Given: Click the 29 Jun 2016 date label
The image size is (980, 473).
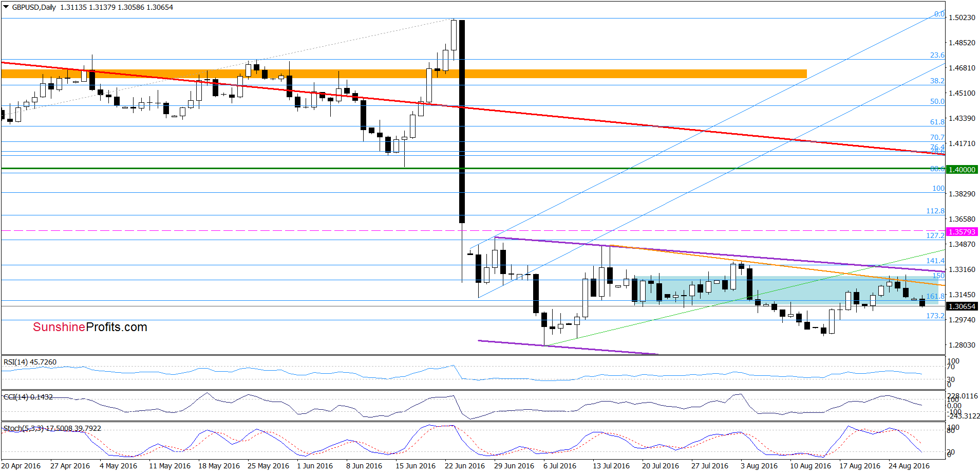Looking at the screenshot, I should pyautogui.click(x=514, y=466).
